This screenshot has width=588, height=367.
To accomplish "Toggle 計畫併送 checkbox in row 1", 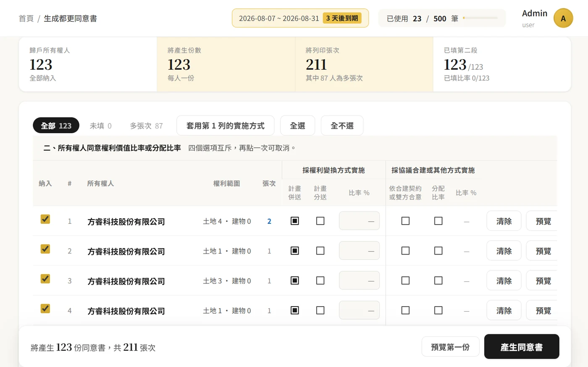I will pyautogui.click(x=295, y=221).
